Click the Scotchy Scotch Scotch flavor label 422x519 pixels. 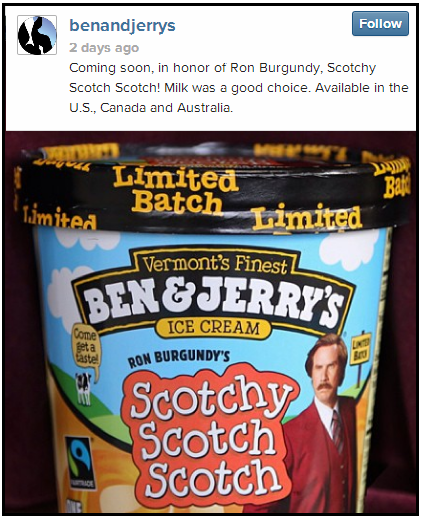(210, 439)
